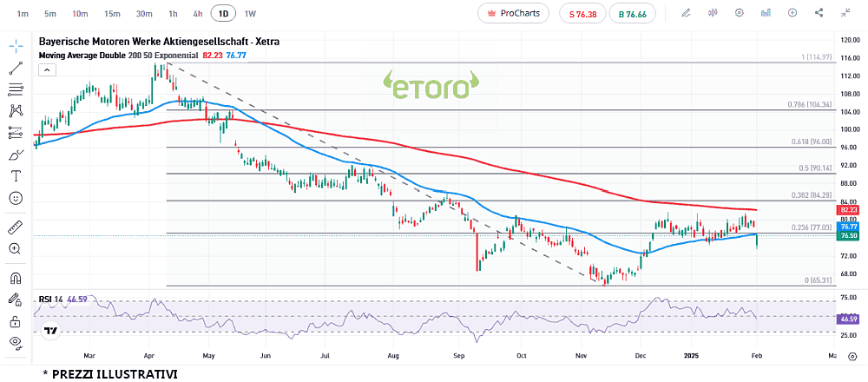Activate the zoom in tool
This screenshot has width=868, height=382.
point(16,248)
